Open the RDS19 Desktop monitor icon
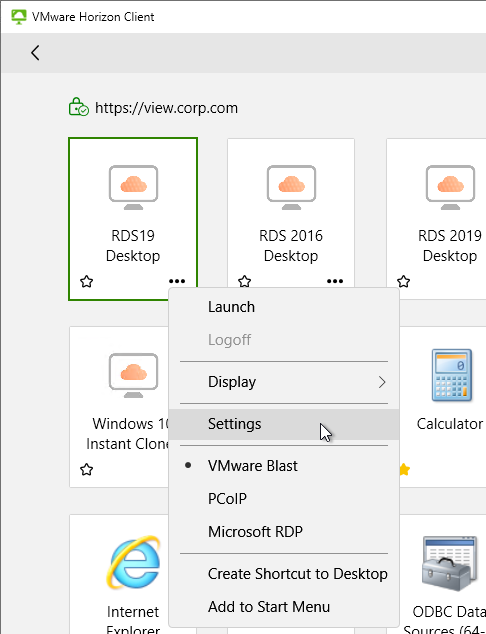Screen dimensions: 486x634 point(133,187)
